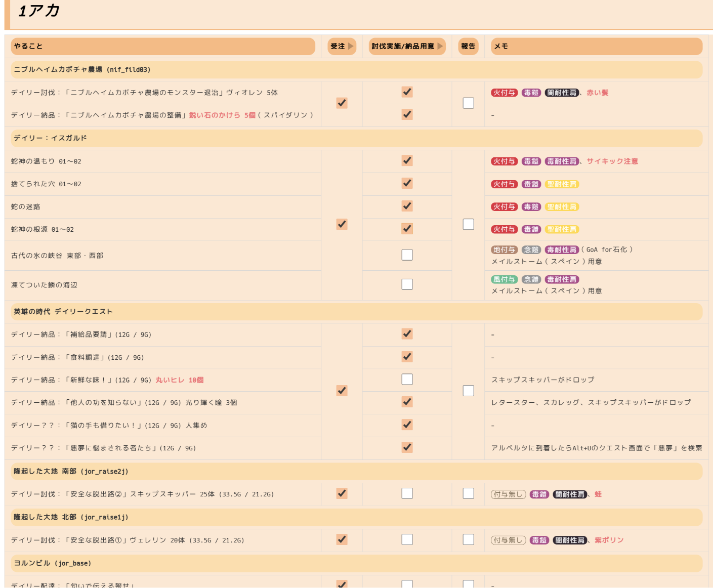This screenshot has width=713, height=588.
Task: Check the 「新鮮な味!」 delivery prepared box
Action: pos(407,379)
